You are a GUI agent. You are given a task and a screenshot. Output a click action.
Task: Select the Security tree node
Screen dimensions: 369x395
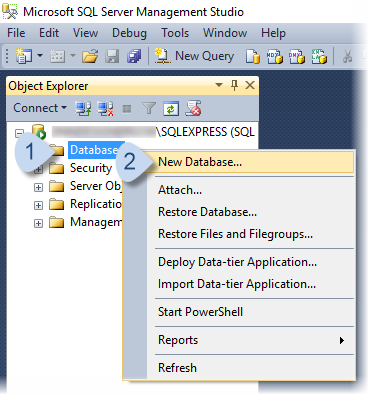pyautogui.click(x=91, y=168)
